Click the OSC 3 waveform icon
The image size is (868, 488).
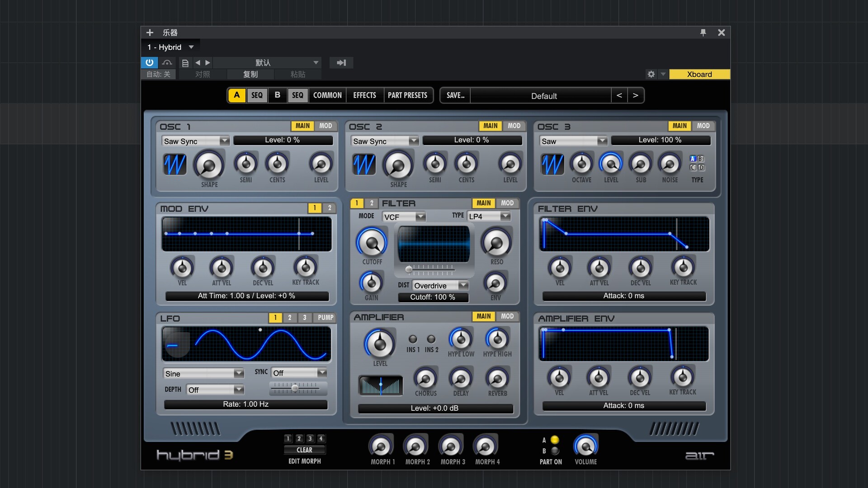tap(552, 164)
